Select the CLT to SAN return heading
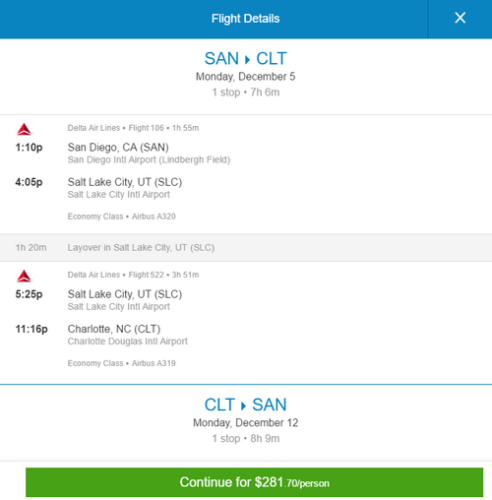 [245, 405]
